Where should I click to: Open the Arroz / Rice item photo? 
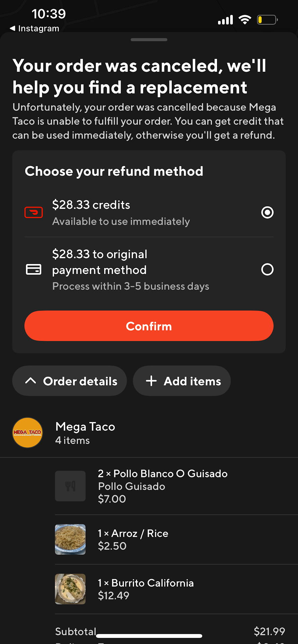click(70, 539)
